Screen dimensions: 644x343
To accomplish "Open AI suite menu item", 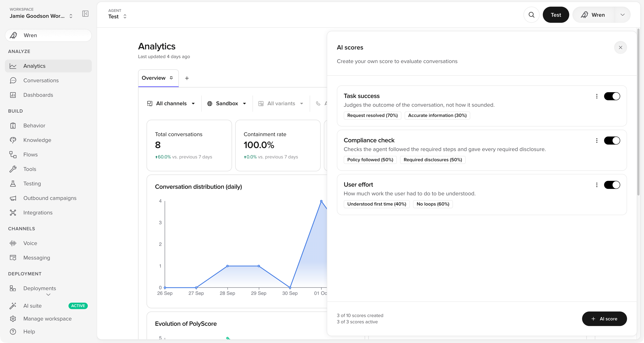I will coord(48,306).
